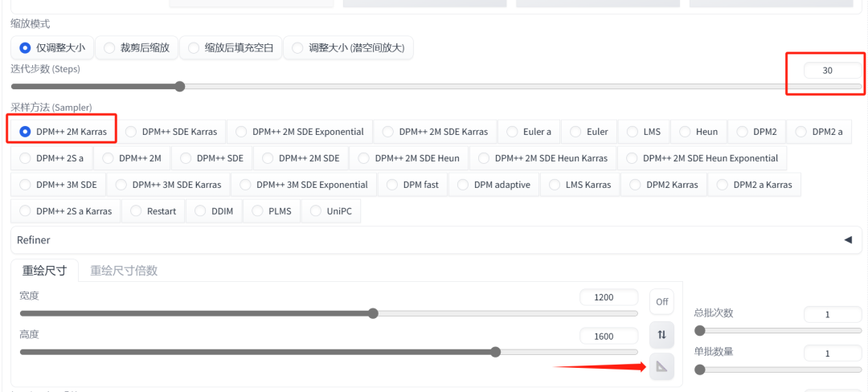The height and width of the screenshot is (392, 868).
Task: Select the Euler a sampler
Action: 529,132
